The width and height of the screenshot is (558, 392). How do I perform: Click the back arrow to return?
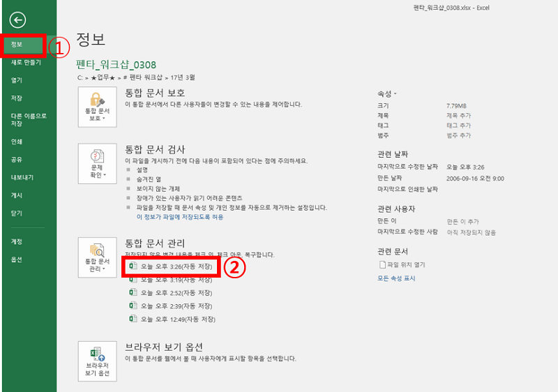click(x=17, y=20)
